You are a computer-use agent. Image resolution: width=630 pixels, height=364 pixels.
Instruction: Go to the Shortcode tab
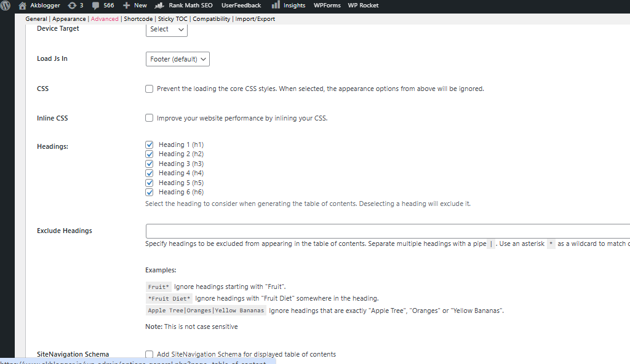138,19
